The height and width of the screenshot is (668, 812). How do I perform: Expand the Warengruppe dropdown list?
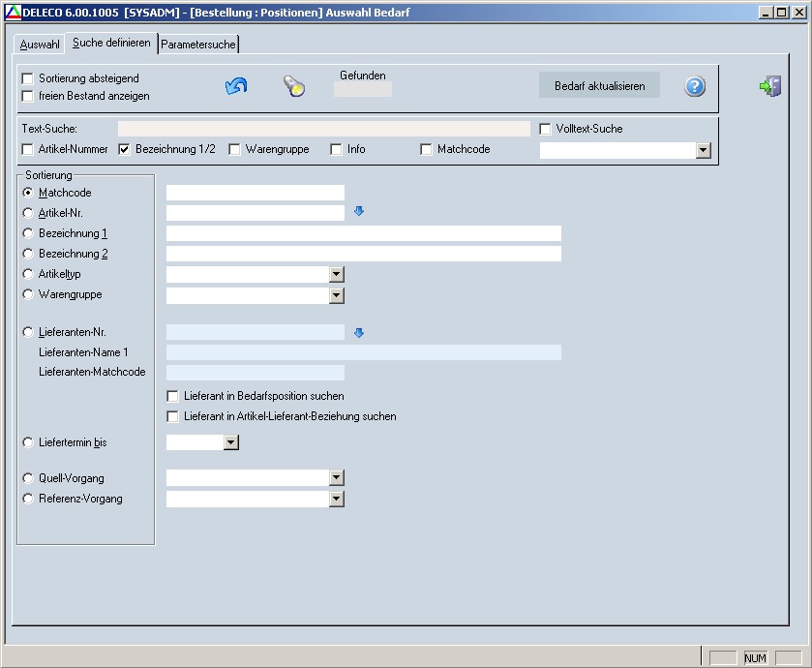[x=337, y=295]
